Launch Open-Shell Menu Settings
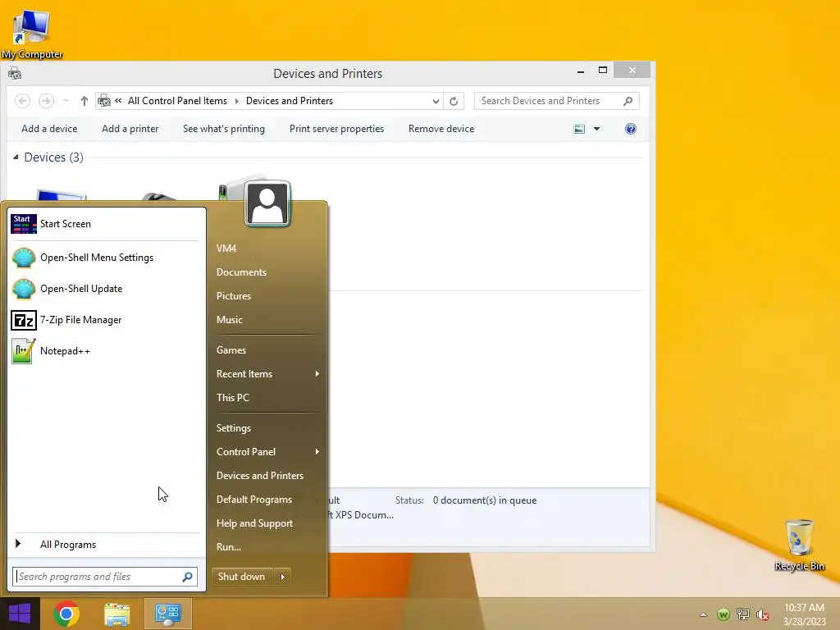This screenshot has width=840, height=630. (106, 258)
